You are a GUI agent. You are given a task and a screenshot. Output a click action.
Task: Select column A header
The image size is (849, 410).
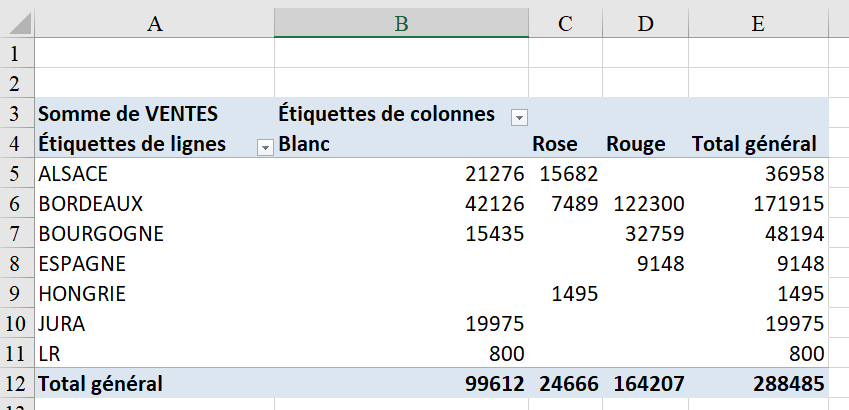coord(154,24)
